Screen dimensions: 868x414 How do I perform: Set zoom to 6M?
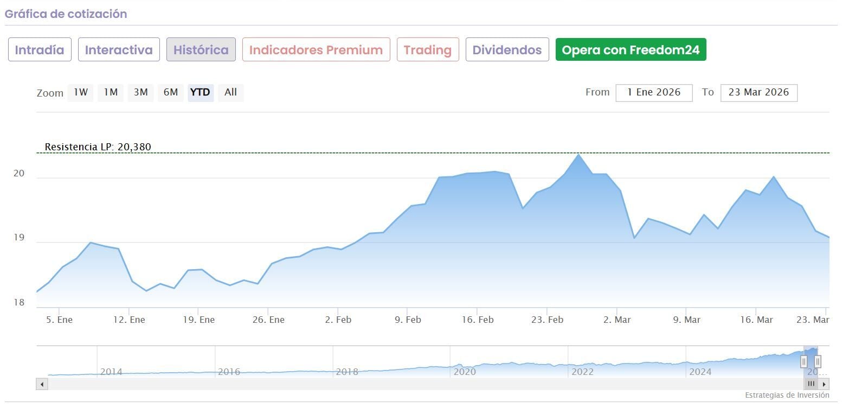click(x=171, y=92)
